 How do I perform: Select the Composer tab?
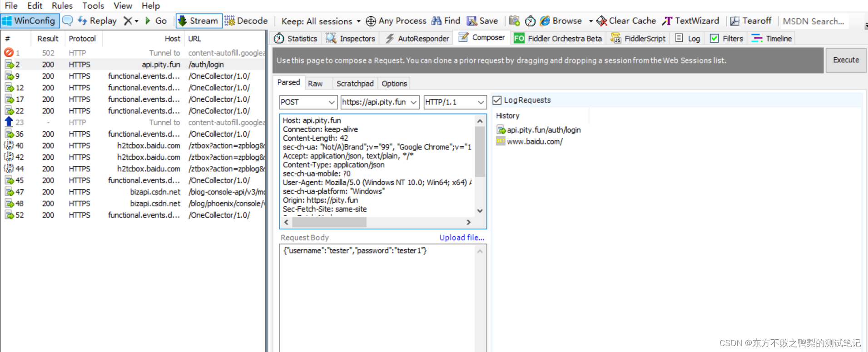(481, 38)
